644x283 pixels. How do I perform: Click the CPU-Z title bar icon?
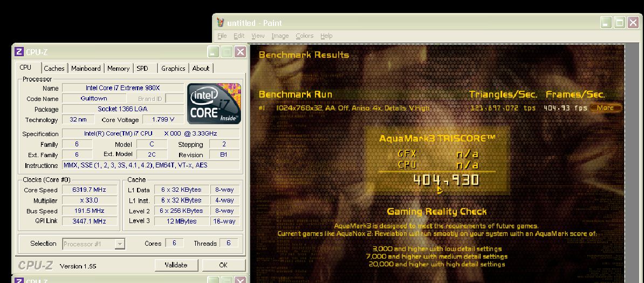[x=19, y=52]
